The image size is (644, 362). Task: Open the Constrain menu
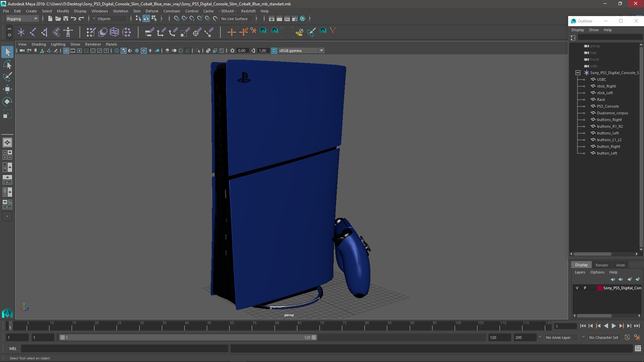(171, 11)
